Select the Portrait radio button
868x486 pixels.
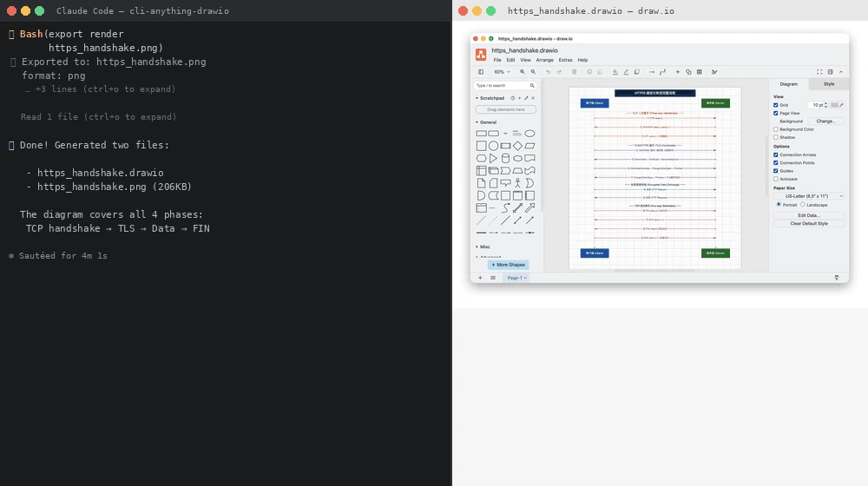click(x=779, y=205)
